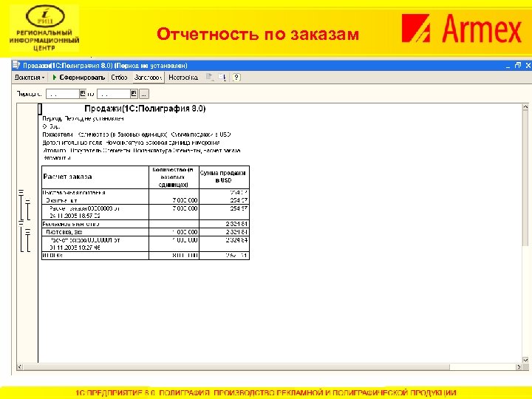532x399 pixels.
Task: Select the 'Расчет заказа' column header
Action: tap(95, 177)
